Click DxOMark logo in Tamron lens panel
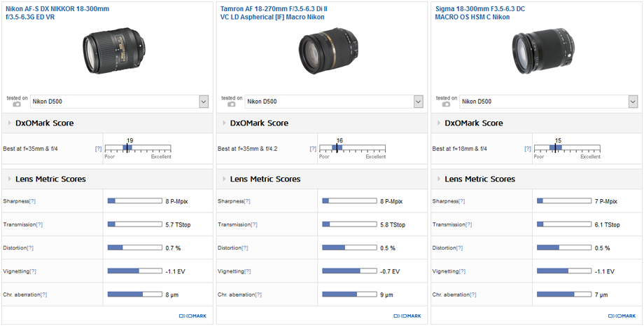This screenshot has height=326, width=644. (407, 315)
